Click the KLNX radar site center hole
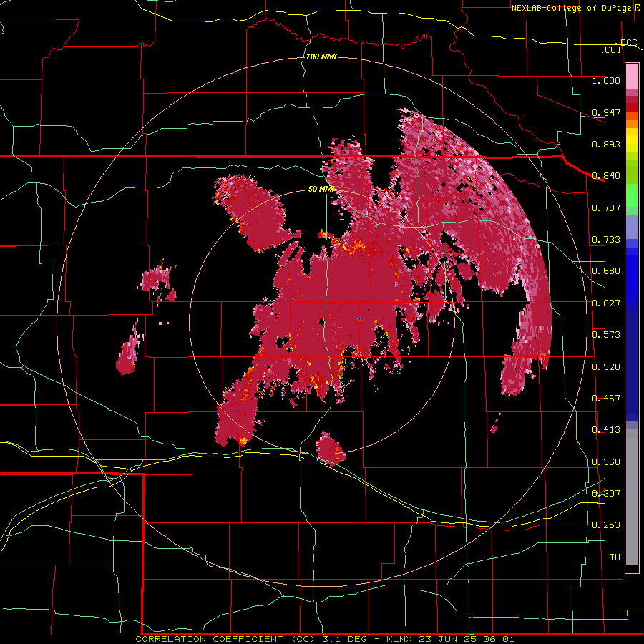Image resolution: width=644 pixels, height=644 pixels. (321, 322)
